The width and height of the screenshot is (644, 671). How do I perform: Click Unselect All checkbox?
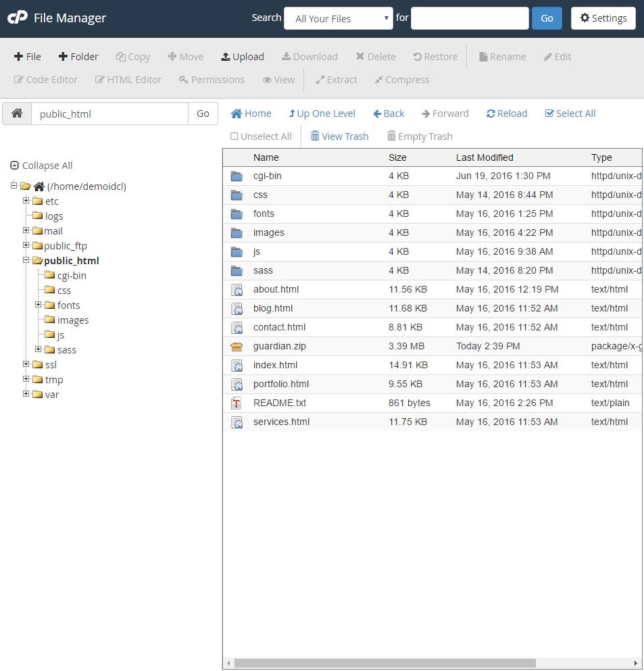(x=234, y=136)
